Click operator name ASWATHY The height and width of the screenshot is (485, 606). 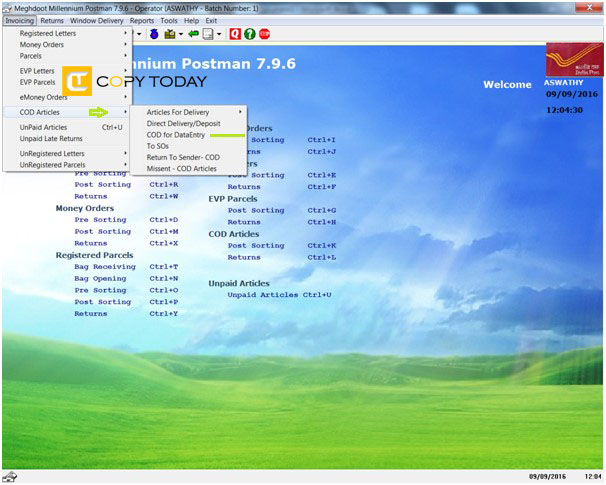click(x=563, y=82)
